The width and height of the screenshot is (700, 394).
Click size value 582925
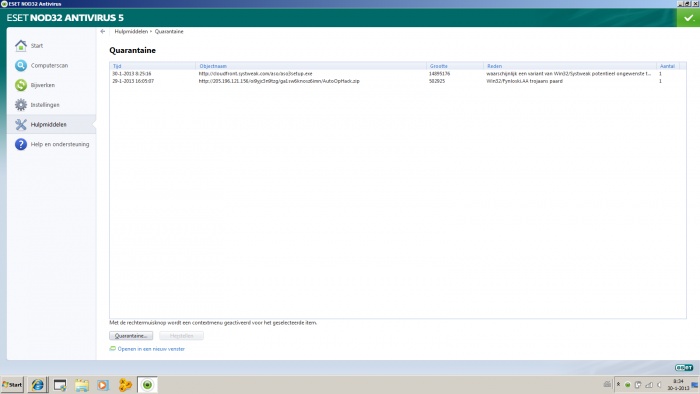(437, 81)
